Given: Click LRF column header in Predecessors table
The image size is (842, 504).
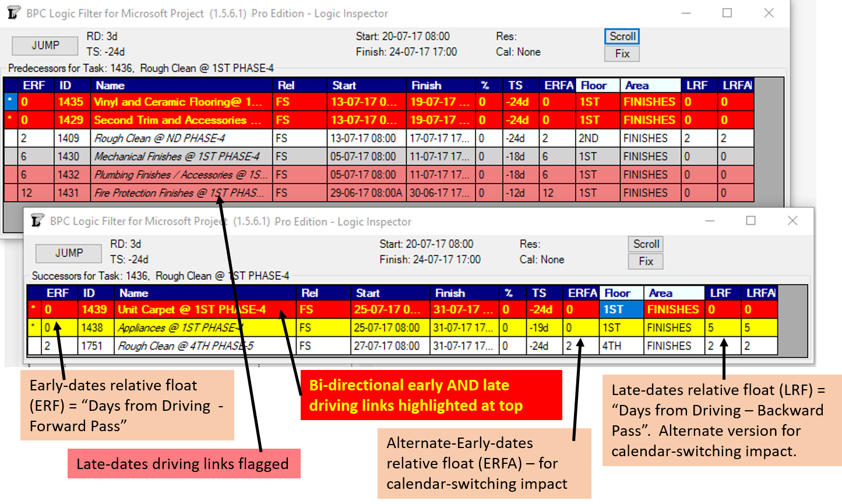Looking at the screenshot, I should [x=699, y=86].
